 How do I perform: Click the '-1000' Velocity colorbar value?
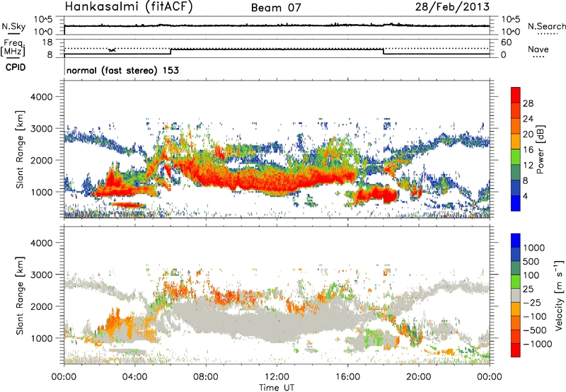[x=538, y=344]
